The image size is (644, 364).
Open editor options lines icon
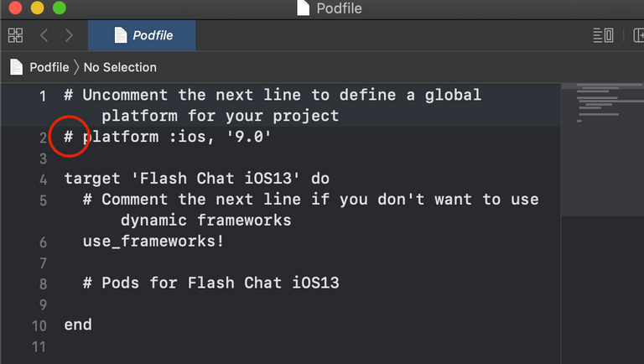point(603,35)
